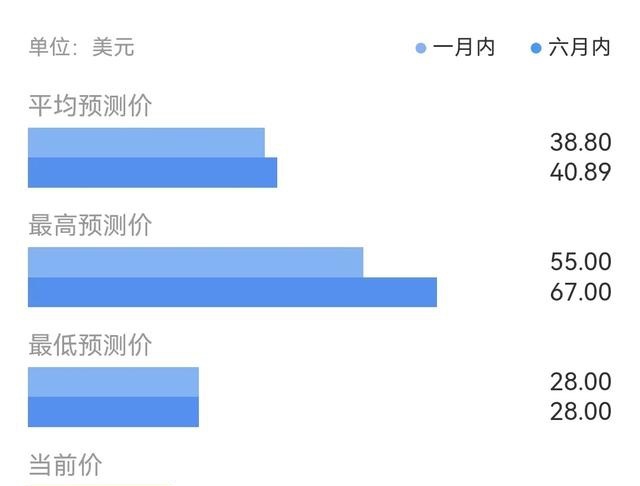Select the 最高预测价 one-month light bar
The image size is (640, 486).
click(x=196, y=262)
